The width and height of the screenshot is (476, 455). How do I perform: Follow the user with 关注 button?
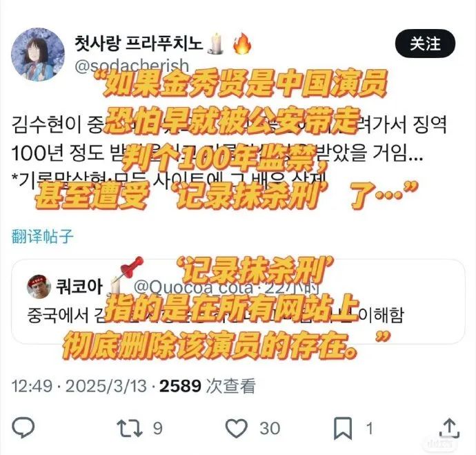425,43
